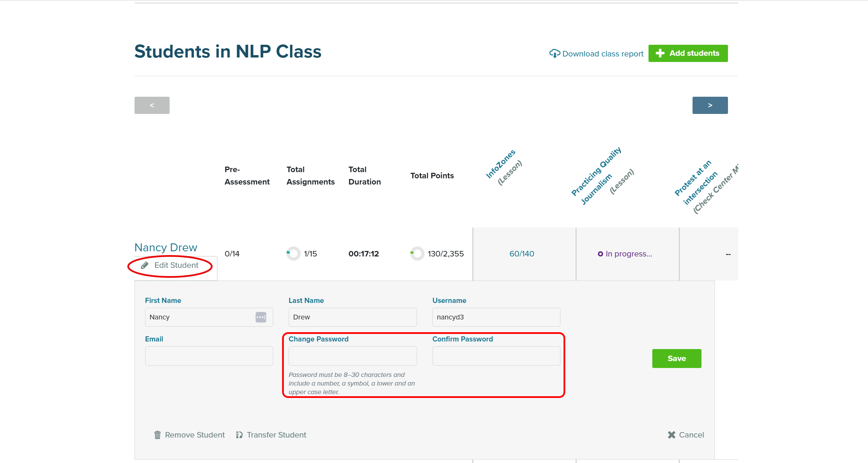Click the Edit Student pencil icon

145,265
